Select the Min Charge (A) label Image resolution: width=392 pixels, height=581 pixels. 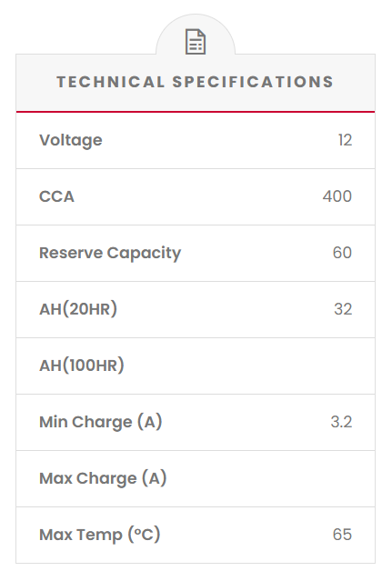click(101, 422)
